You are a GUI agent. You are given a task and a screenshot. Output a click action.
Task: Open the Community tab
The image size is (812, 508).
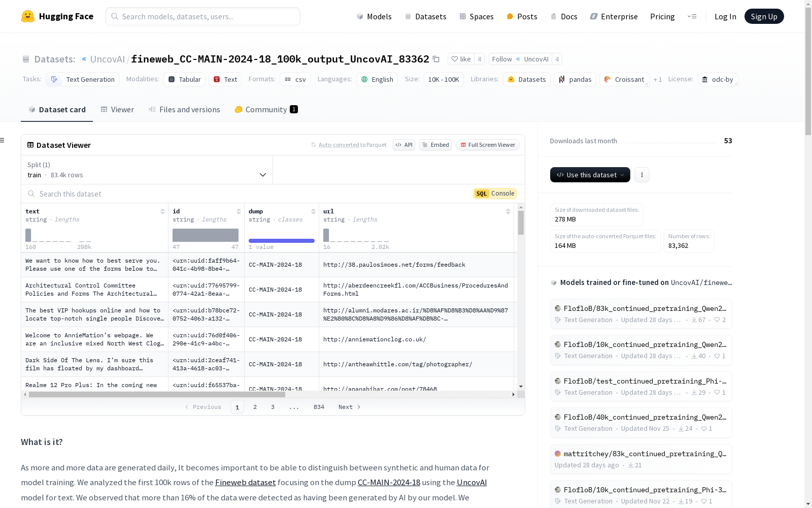point(266,110)
